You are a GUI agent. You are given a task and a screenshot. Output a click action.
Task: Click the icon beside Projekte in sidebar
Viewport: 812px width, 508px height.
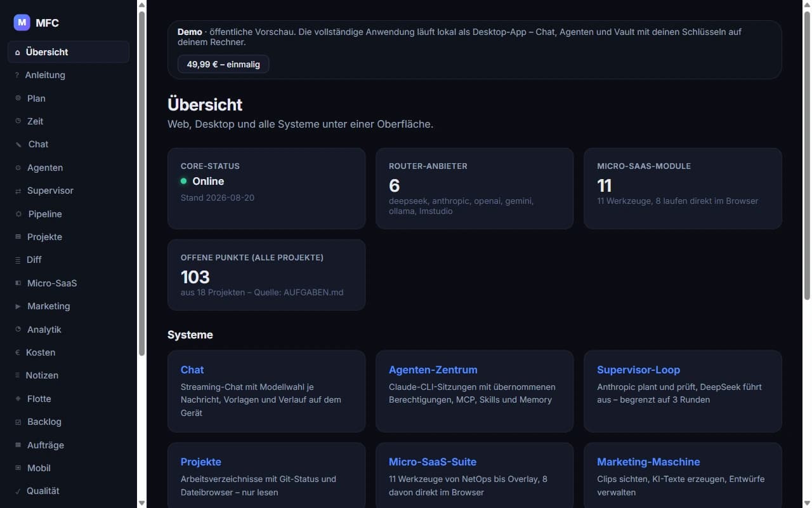point(18,237)
